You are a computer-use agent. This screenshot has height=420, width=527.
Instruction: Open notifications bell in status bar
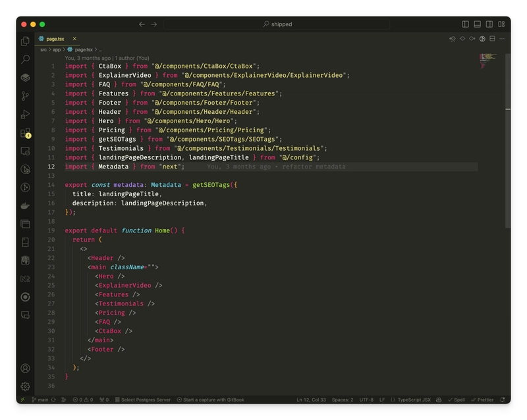click(503, 400)
